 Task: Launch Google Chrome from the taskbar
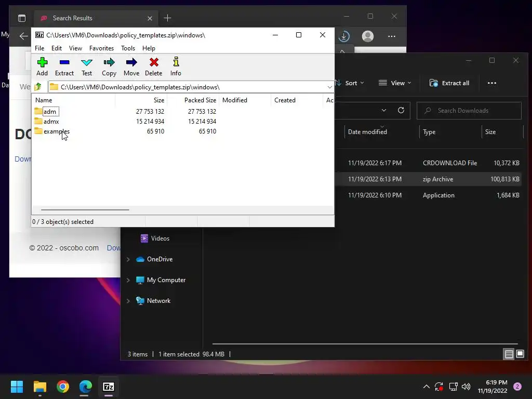click(63, 387)
